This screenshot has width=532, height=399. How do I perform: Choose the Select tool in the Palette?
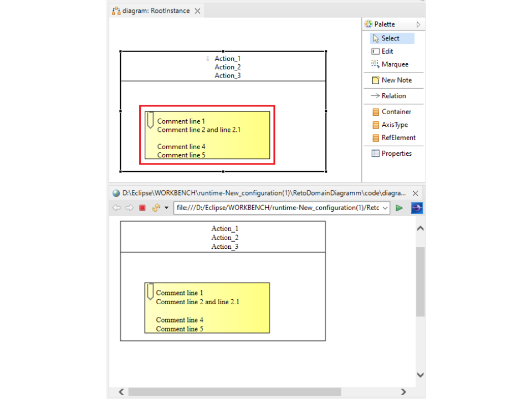point(390,38)
